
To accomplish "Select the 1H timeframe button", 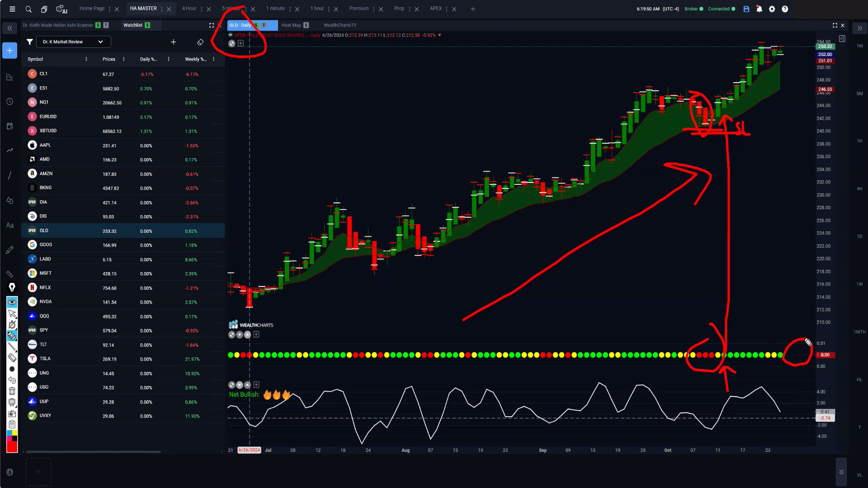I will pos(859,141).
